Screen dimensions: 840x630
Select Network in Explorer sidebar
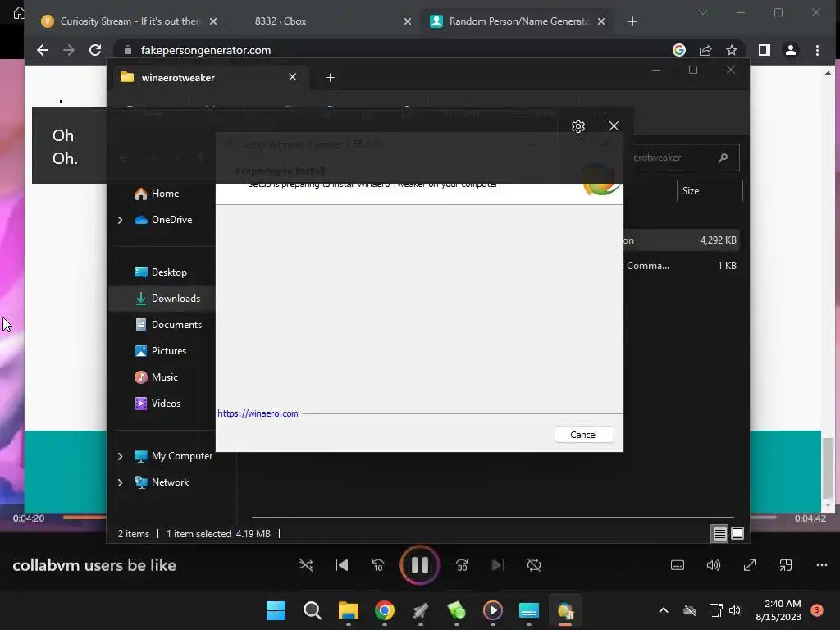[x=162, y=482]
